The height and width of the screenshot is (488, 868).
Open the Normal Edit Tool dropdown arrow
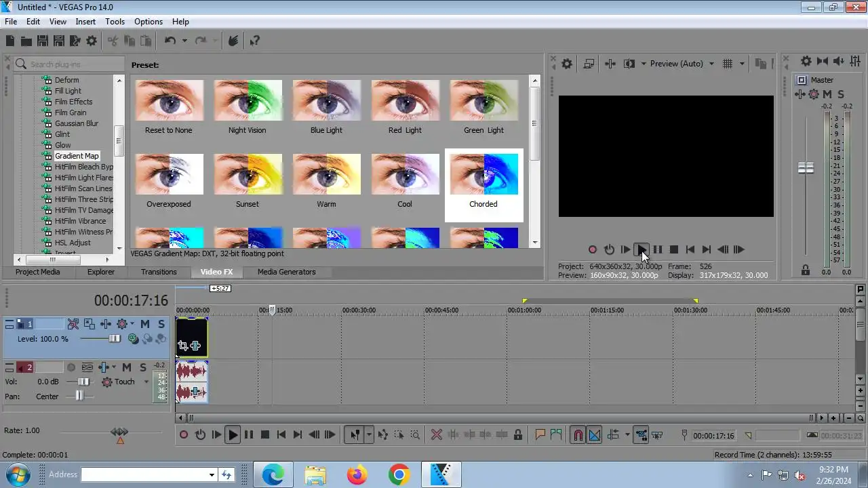[369, 435]
